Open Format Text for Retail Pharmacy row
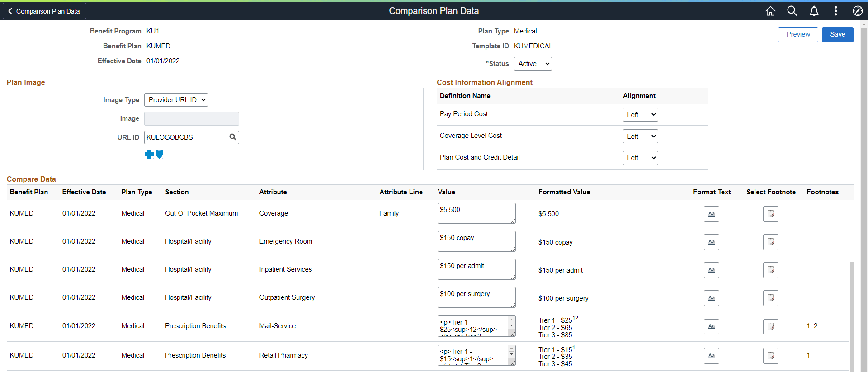The height and width of the screenshot is (372, 868). tap(711, 356)
